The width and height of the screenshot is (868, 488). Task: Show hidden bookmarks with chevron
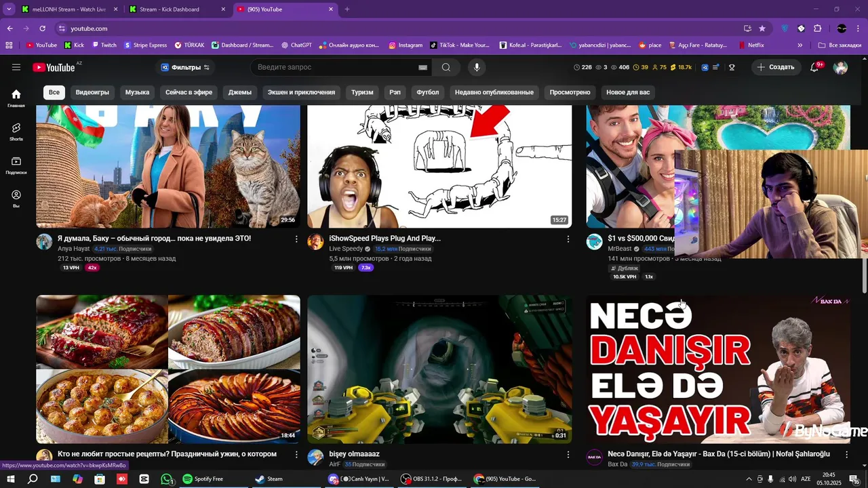(x=800, y=45)
